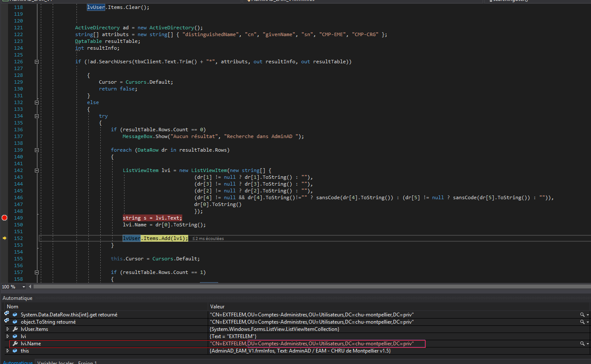Click line number 149 in the gutter
This screenshot has height=364, width=591.
tap(18, 218)
